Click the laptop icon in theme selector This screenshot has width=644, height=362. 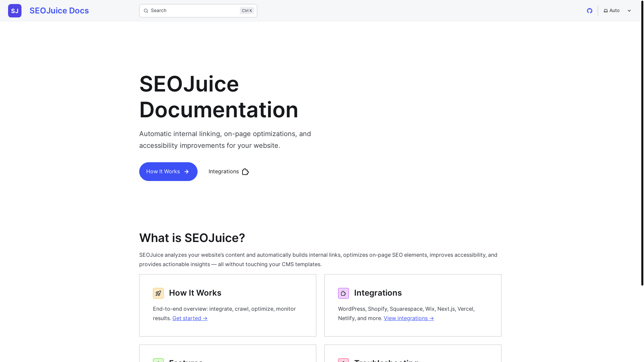click(x=606, y=11)
